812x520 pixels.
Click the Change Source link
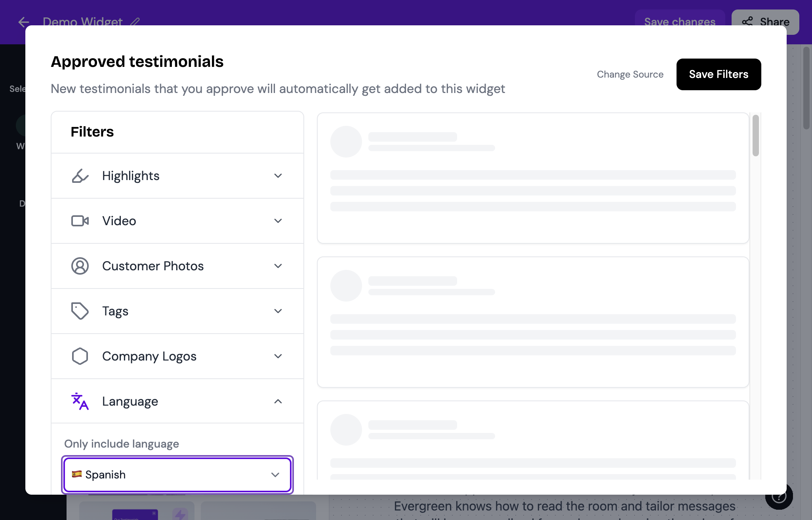630,74
